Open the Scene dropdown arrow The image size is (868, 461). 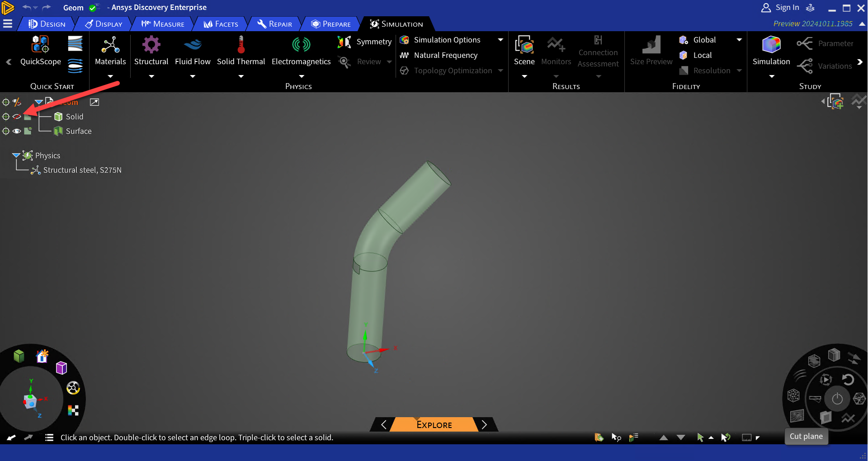point(524,76)
